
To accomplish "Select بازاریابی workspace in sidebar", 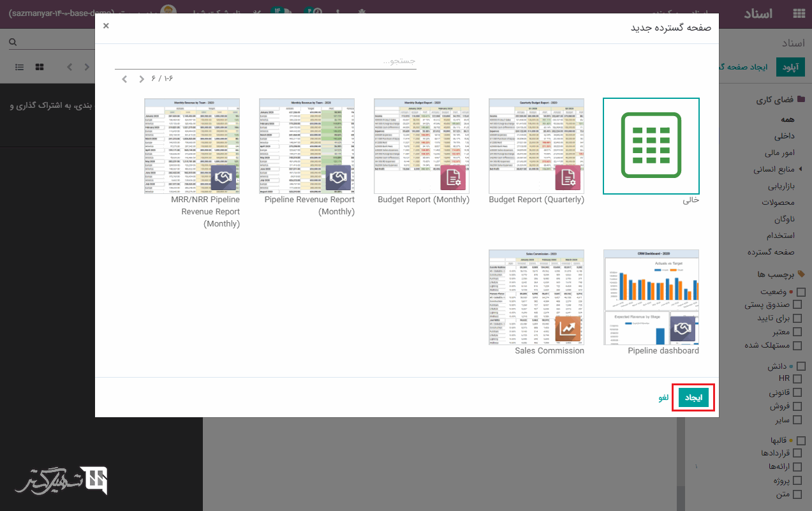I will pos(781,186).
